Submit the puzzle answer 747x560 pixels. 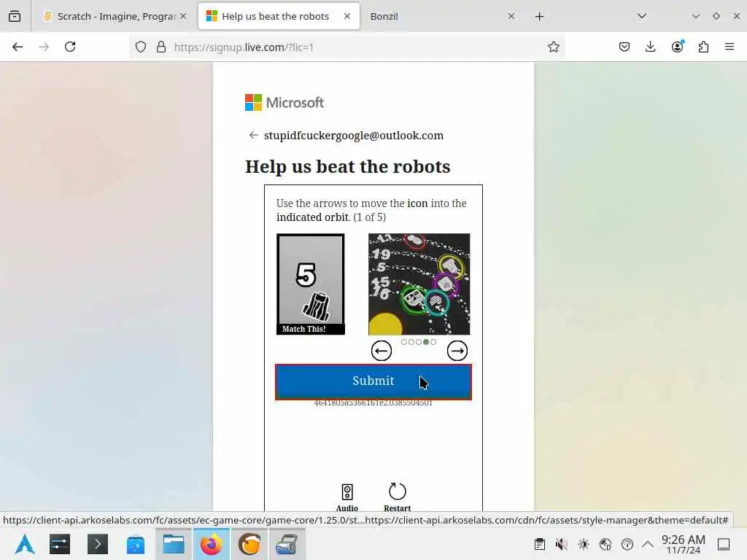tap(373, 381)
